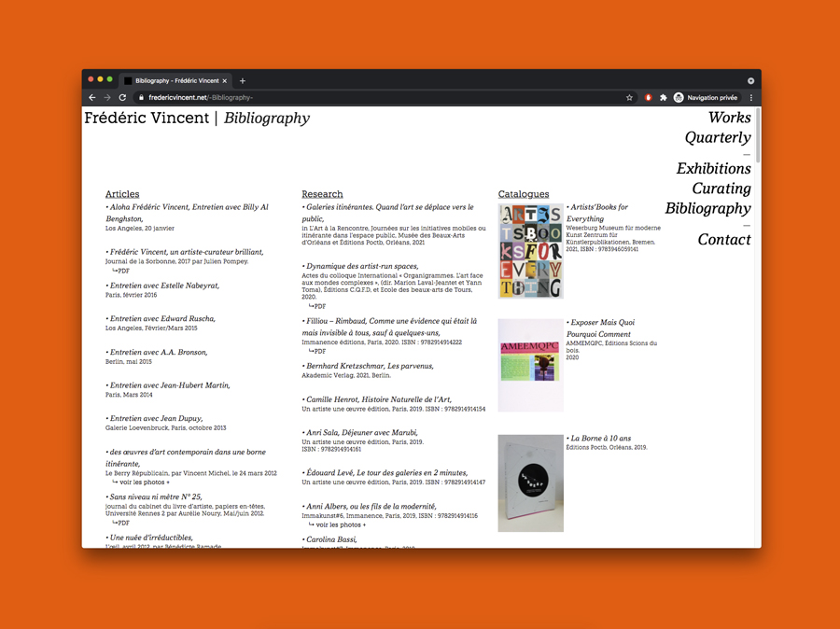Click 'Entretien avec Edward Ruscha' entry
The width and height of the screenshot is (840, 629).
161,319
